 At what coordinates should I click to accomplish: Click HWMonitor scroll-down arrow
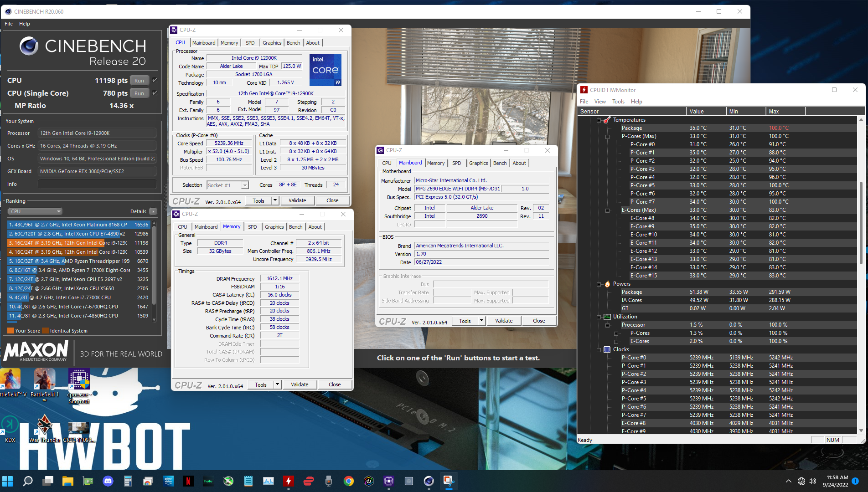861,430
